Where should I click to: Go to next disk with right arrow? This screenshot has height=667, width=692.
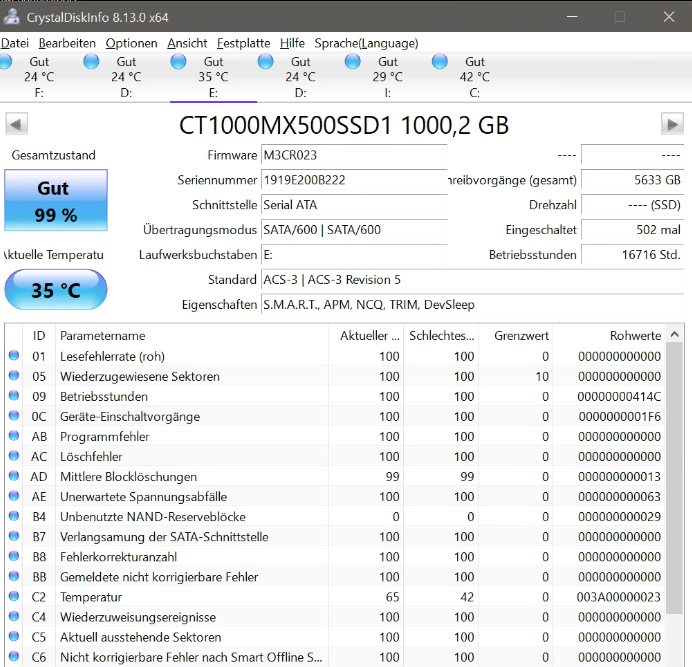pos(672,124)
